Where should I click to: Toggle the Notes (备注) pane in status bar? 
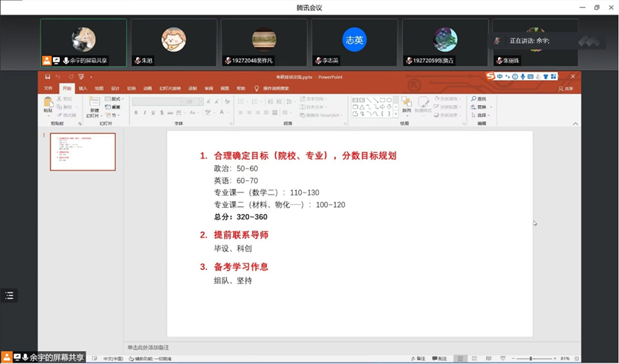point(418,358)
